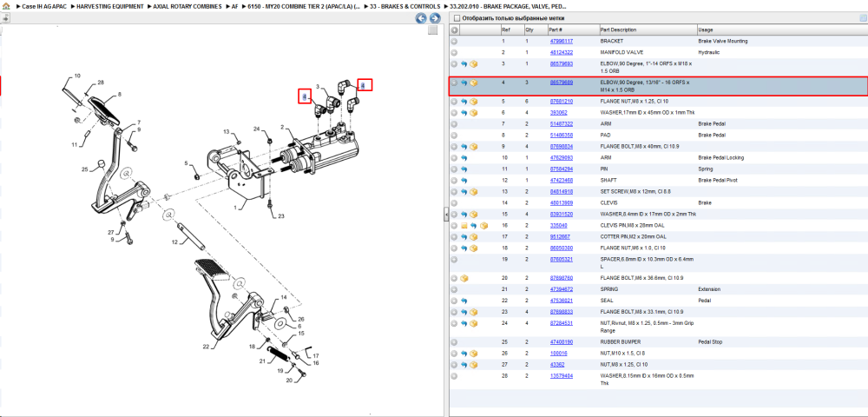
Task: Open part number link 335040
Action: pyautogui.click(x=558, y=226)
